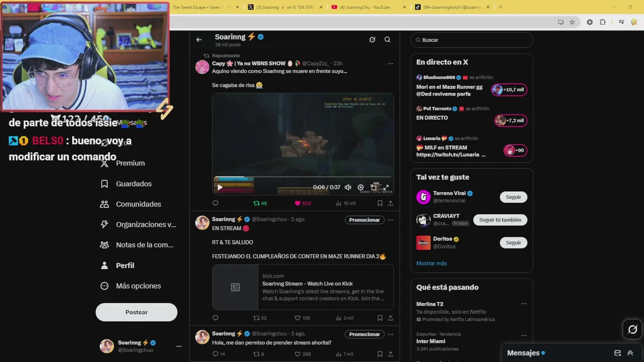
Task: Open a new browser tab
Action: [500, 7]
